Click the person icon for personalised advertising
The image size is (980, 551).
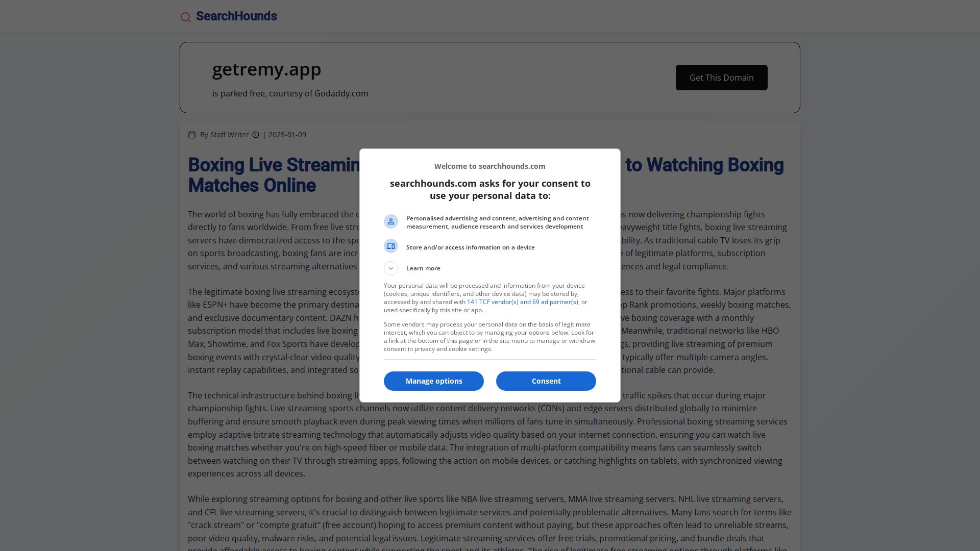391,221
